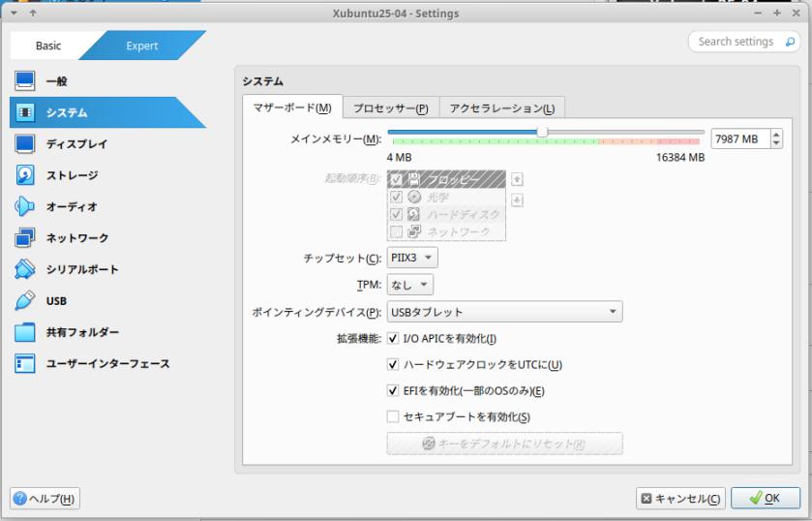Viewport: 812px width, 521px height.
Task: Select ユーザーインターフェース label in sidebar
Action: pyautogui.click(x=107, y=363)
